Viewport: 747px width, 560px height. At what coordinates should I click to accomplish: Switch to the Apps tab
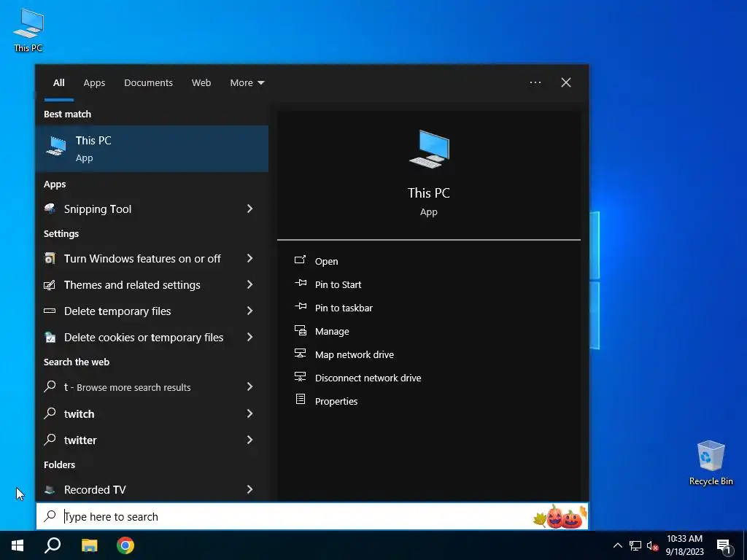94,83
